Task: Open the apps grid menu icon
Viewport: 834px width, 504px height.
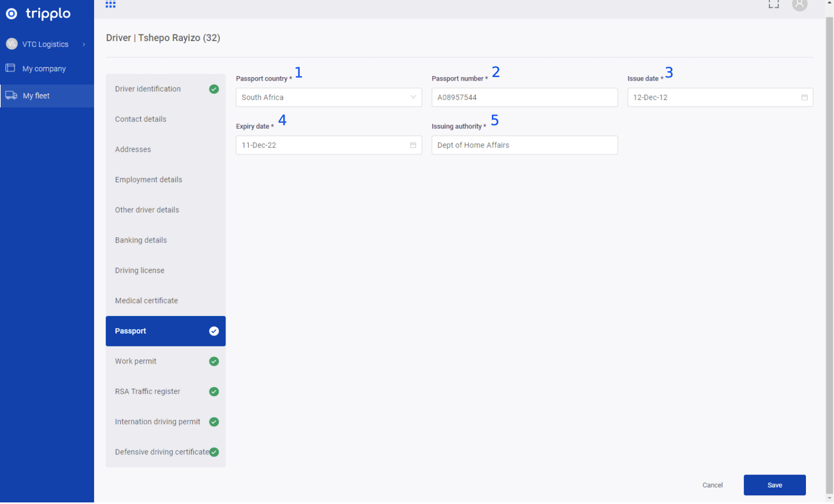Action: point(110,4)
